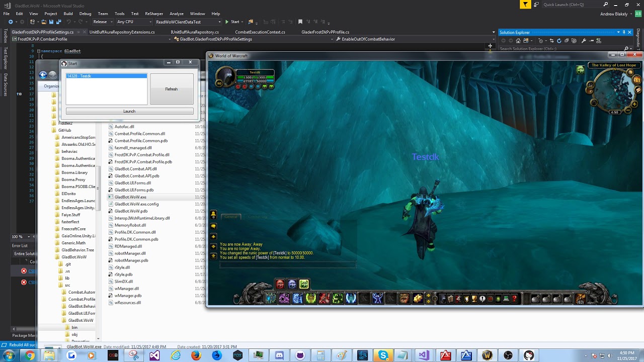Open the Release build configuration dropdown
The image size is (644, 362).
coord(102,22)
